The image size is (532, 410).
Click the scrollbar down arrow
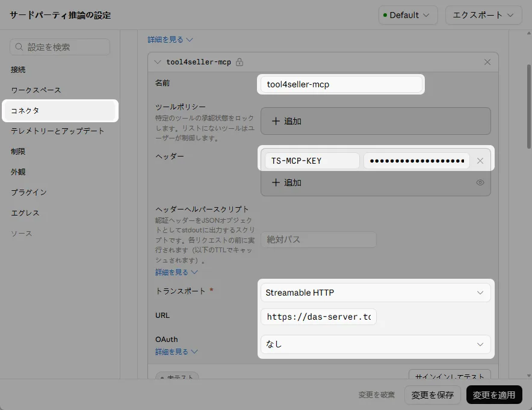click(x=529, y=375)
